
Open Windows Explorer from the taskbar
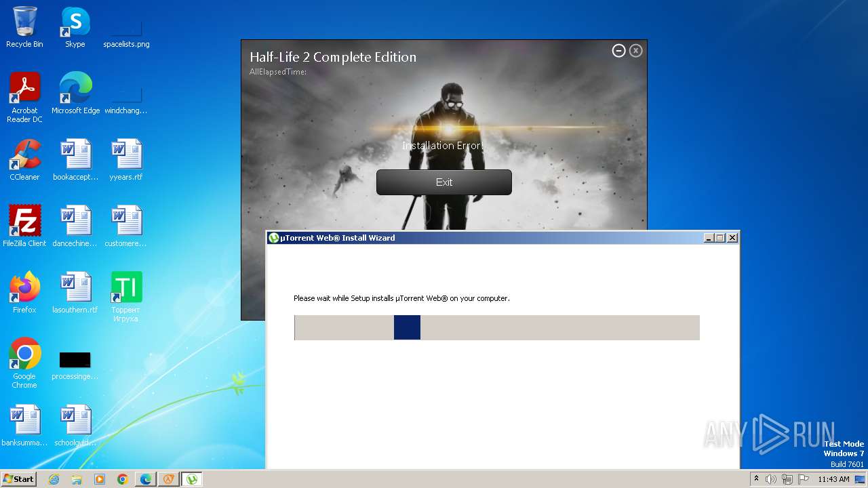(x=77, y=479)
